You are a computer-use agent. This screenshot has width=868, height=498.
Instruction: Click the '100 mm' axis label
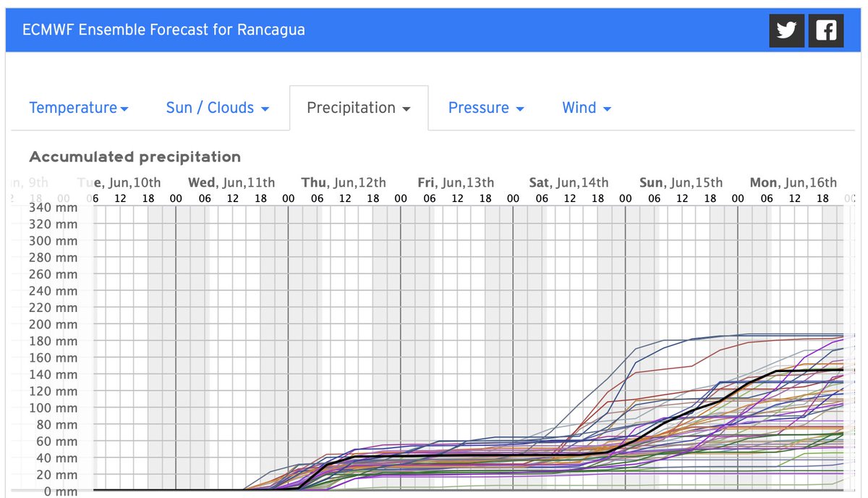(x=53, y=408)
